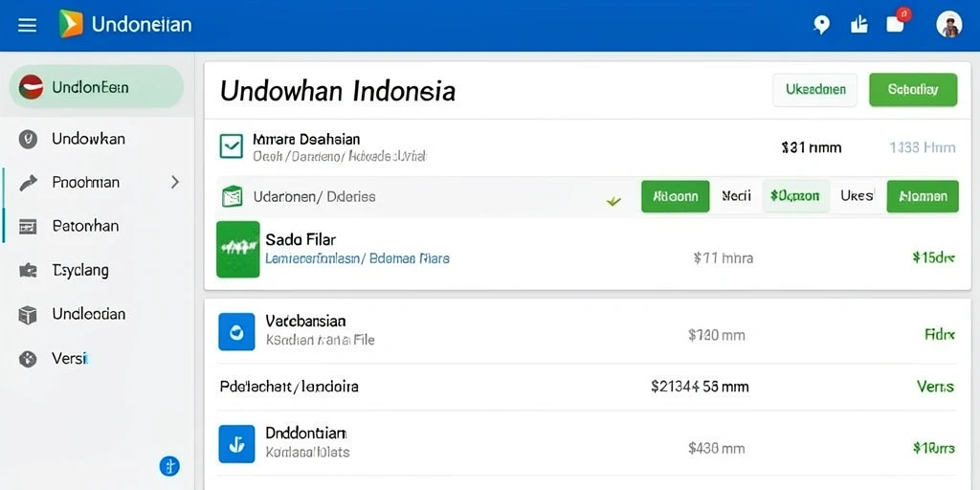Click the Ukeadaen outlined button
The height and width of the screenshot is (490, 980).
(x=815, y=89)
